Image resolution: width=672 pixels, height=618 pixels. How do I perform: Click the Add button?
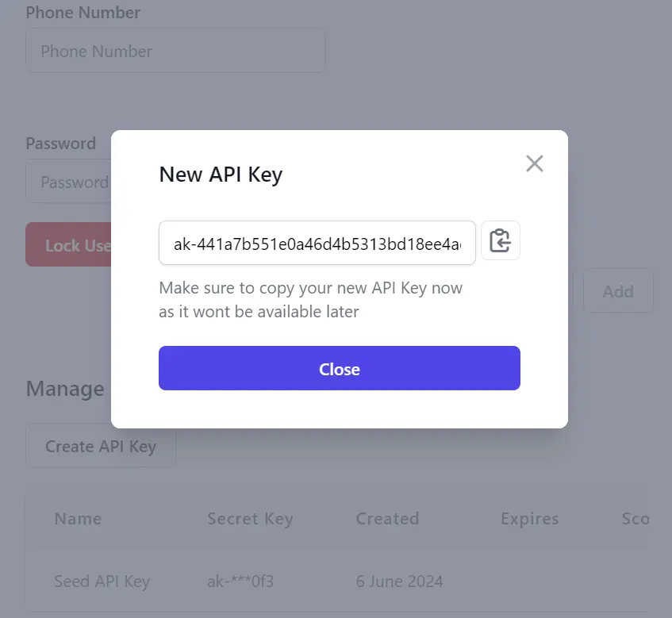tap(617, 291)
